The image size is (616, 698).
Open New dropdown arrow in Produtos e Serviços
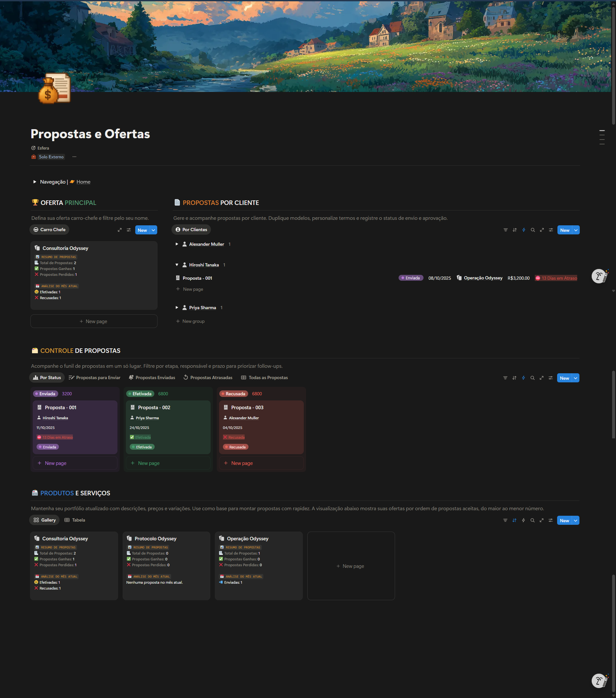[x=575, y=521]
